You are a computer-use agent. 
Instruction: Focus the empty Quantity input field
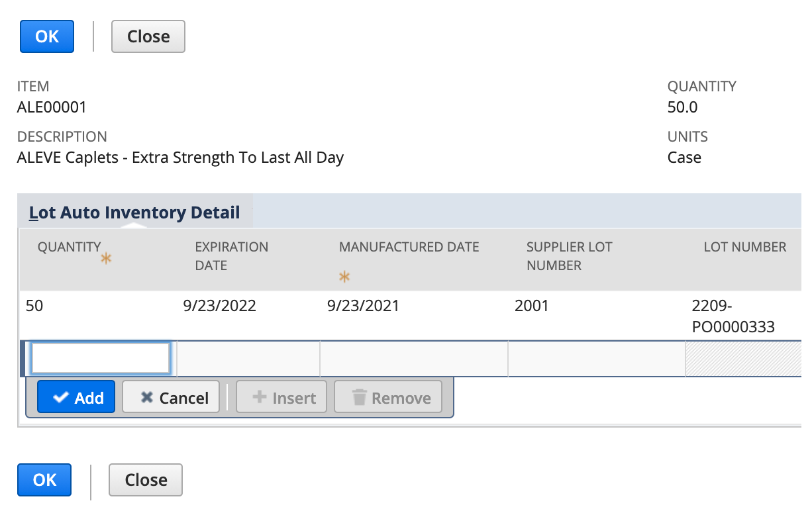point(101,358)
